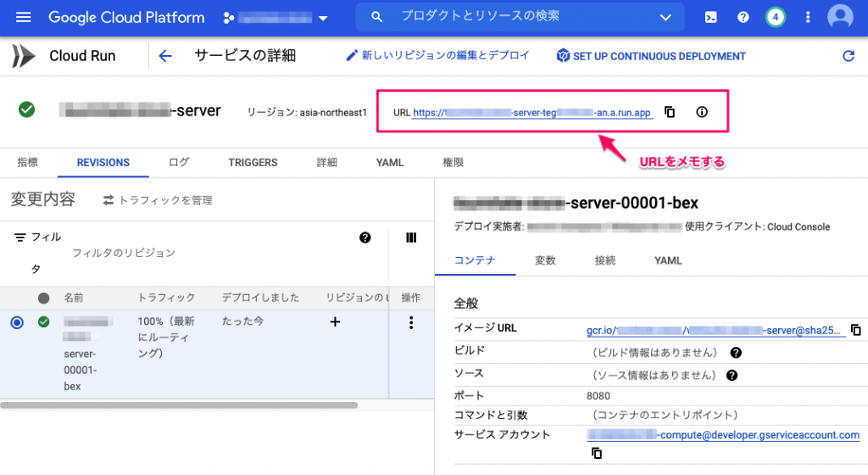Screen dimensions: 868x475
Task: Open the 接続 tab
Action: [604, 260]
